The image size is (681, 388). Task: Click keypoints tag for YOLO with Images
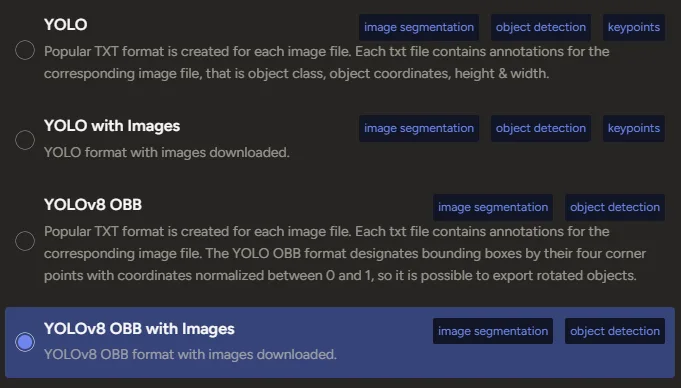(634, 128)
